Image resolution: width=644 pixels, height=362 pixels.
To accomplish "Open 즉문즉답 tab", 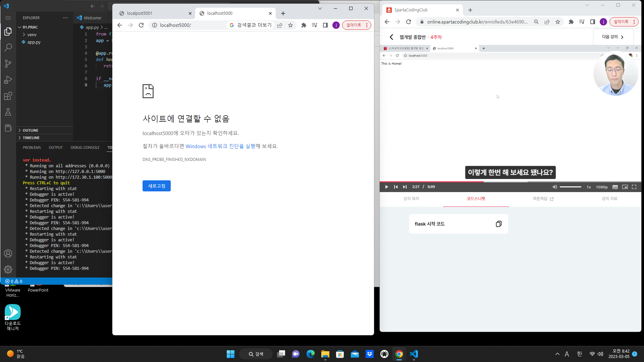I will [543, 199].
